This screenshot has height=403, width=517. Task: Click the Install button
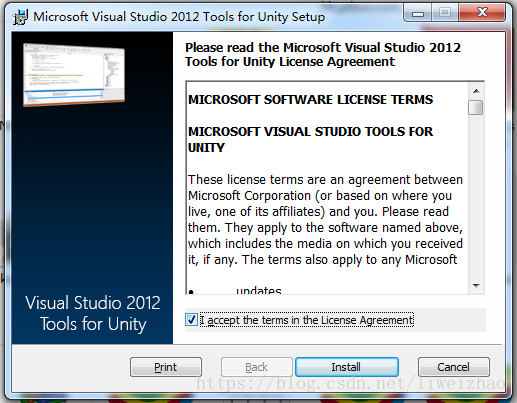[347, 367]
